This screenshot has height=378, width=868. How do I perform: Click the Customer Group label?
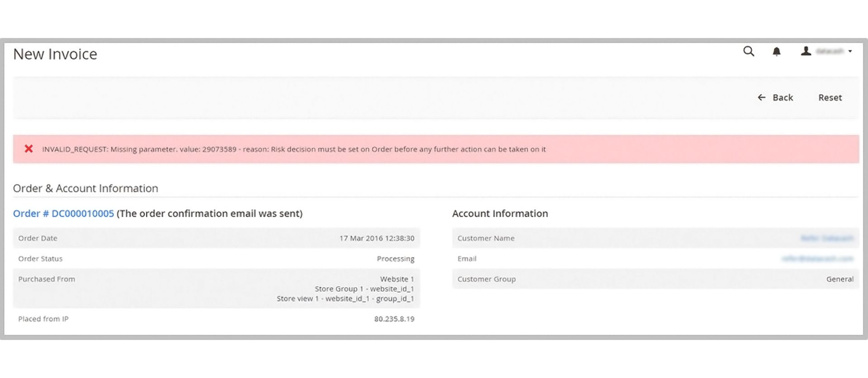coord(486,279)
